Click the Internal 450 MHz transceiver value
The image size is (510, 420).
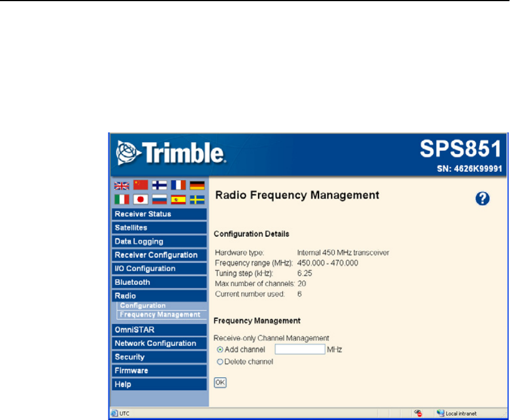tap(343, 253)
